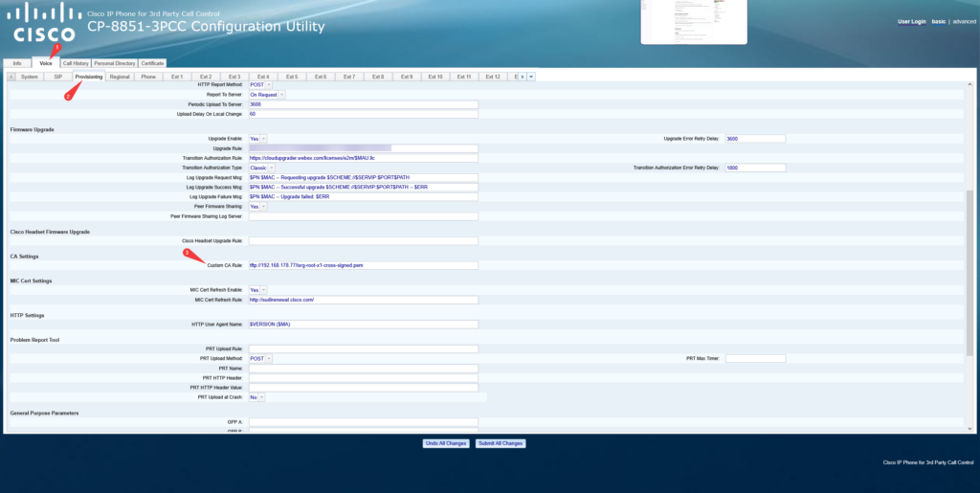This screenshot has width=980, height=493.
Task: Click the Upgrade Rule field
Action: (363, 148)
